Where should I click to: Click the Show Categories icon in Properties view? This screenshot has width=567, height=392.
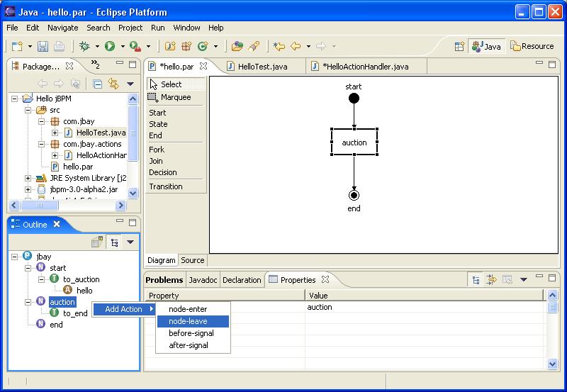pyautogui.click(x=476, y=279)
